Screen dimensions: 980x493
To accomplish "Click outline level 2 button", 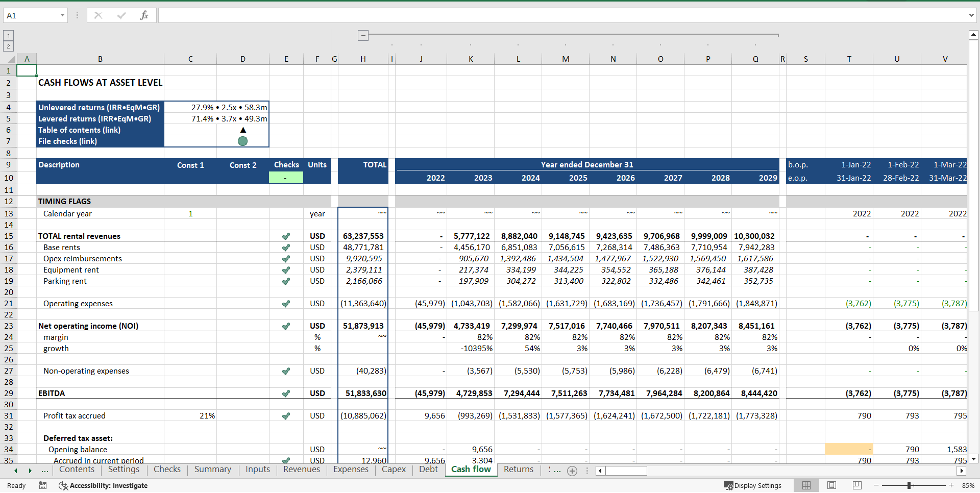I will (8, 46).
